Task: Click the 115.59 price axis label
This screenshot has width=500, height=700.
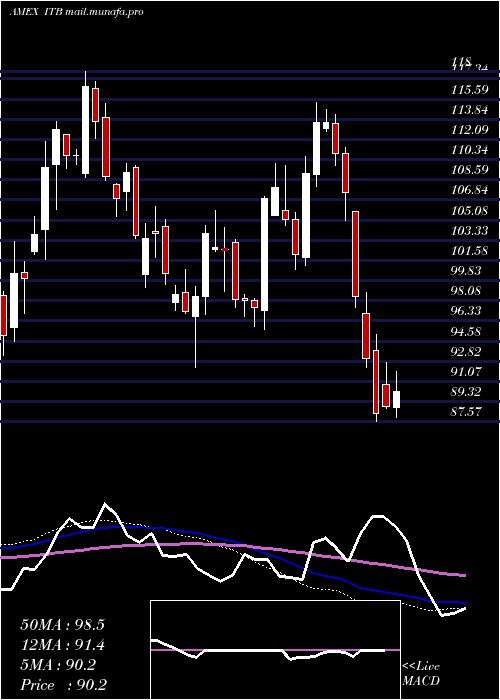Action: 469,90
